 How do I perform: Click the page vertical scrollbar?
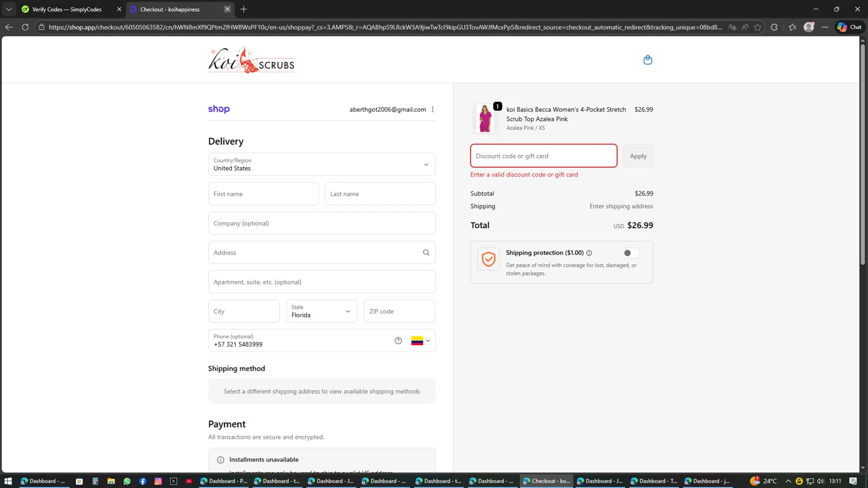863,154
